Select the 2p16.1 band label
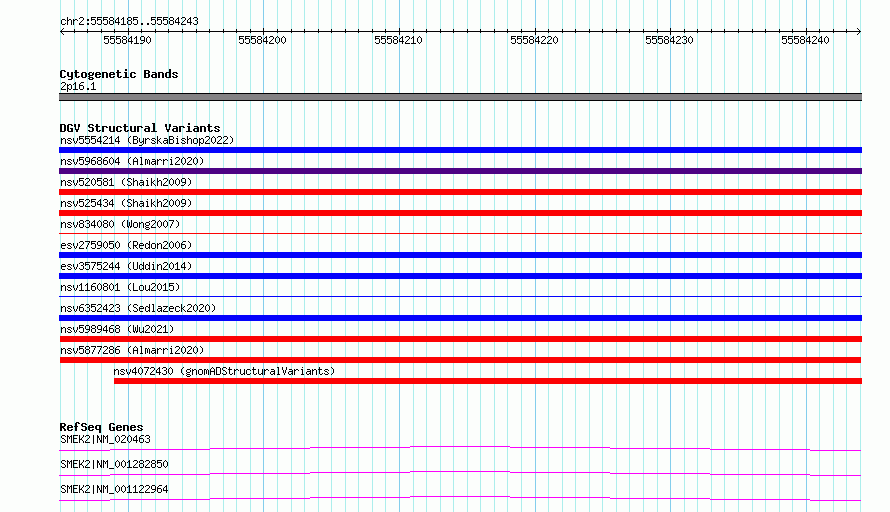This screenshot has width=890, height=512. click(x=78, y=86)
